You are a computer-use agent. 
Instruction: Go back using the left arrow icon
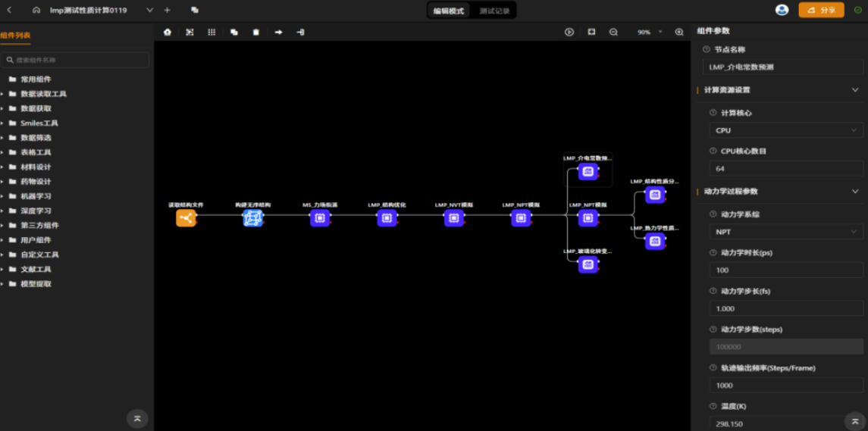pyautogui.click(x=10, y=10)
